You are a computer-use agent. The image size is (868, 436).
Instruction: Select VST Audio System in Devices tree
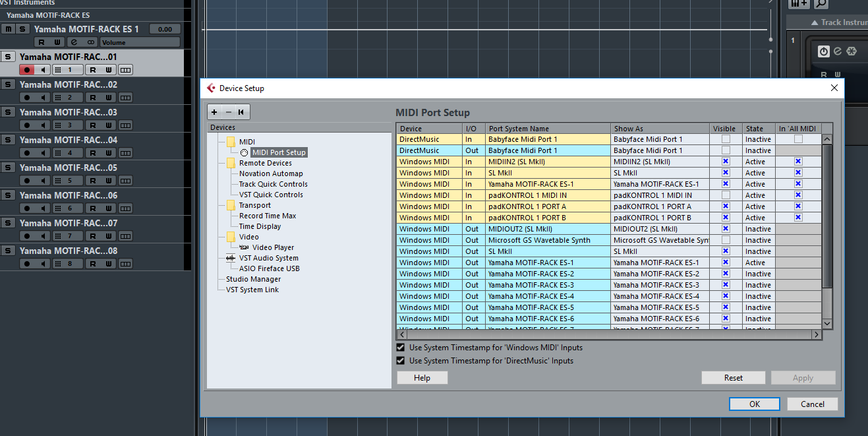point(268,258)
